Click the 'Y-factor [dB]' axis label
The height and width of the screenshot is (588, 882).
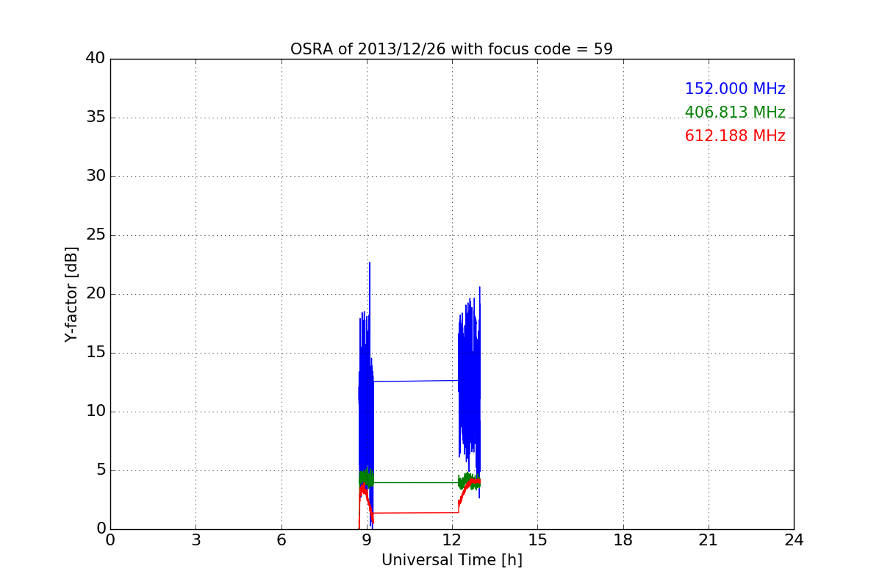pyautogui.click(x=71, y=294)
